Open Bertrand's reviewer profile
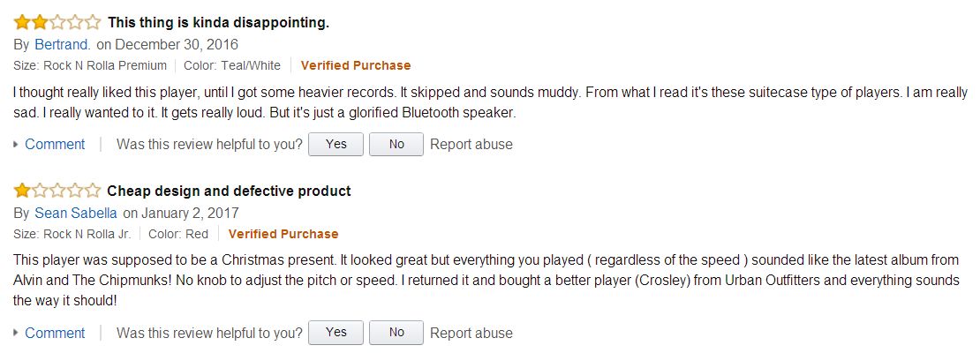 click(x=63, y=44)
